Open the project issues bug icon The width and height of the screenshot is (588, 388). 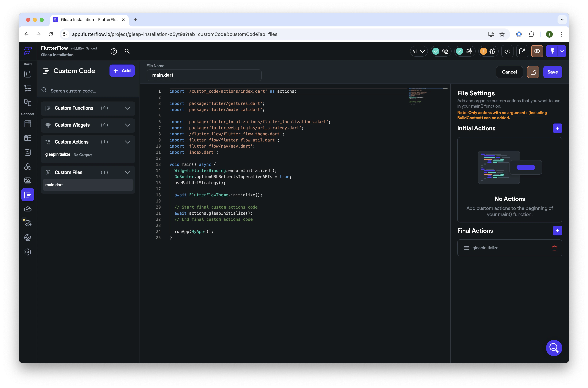tap(492, 51)
